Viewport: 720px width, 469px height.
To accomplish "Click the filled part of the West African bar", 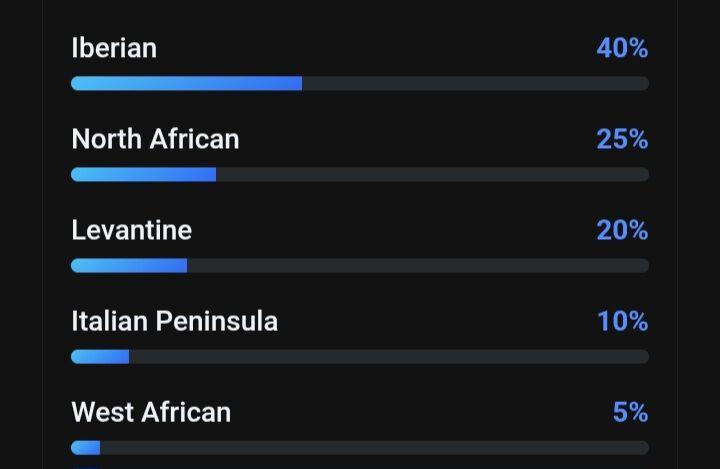I will 86,448.
